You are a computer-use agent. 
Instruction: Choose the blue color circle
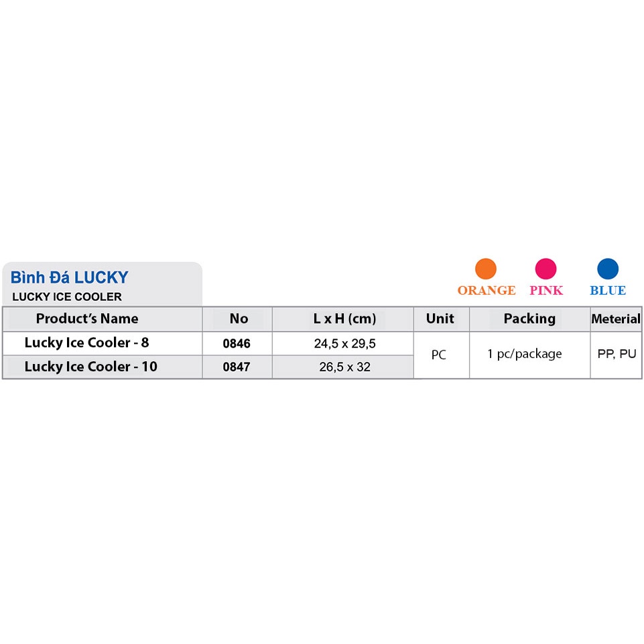pyautogui.click(x=608, y=269)
